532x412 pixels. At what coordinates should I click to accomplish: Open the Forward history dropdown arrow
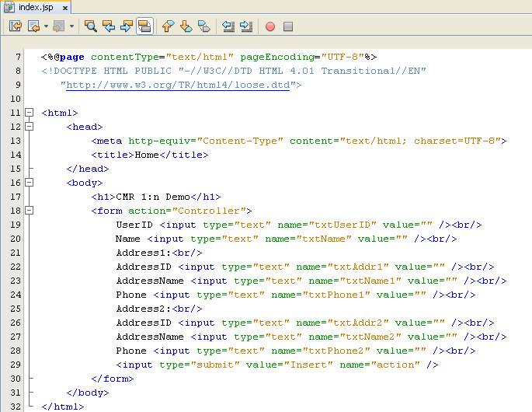(x=71, y=26)
